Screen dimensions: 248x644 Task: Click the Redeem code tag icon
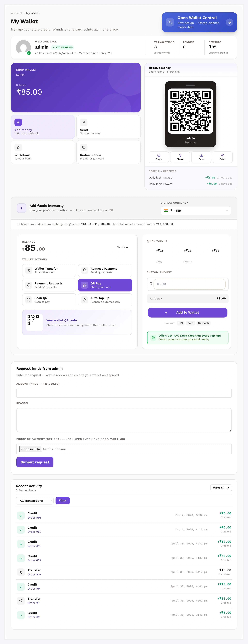click(84, 147)
